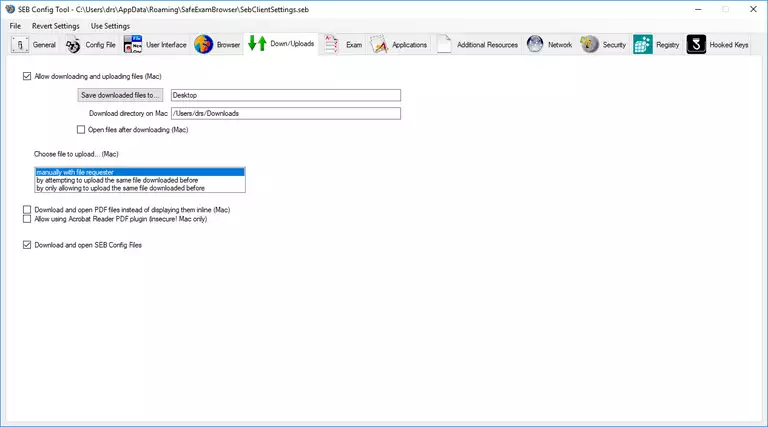Click the Exam tab icon
This screenshot has height=427, width=768.
pyautogui.click(x=332, y=45)
